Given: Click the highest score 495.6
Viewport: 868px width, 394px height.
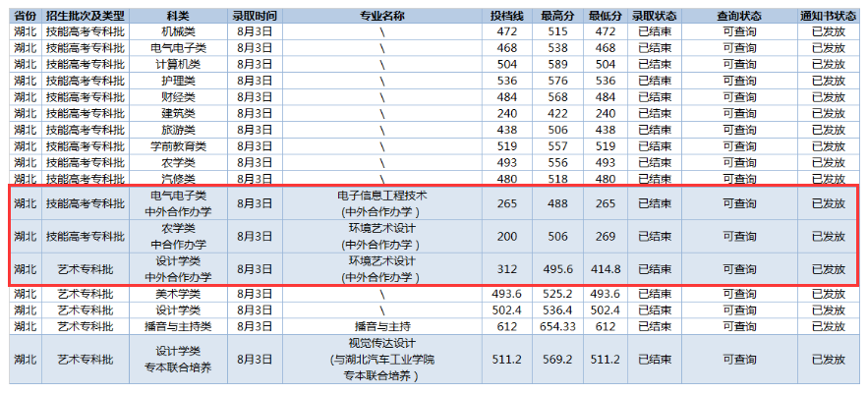Looking at the screenshot, I should tap(557, 269).
